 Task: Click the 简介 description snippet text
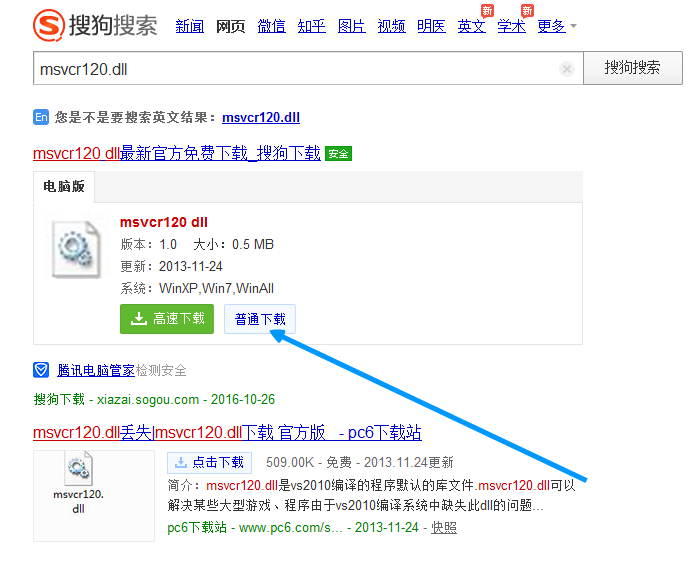(x=371, y=495)
